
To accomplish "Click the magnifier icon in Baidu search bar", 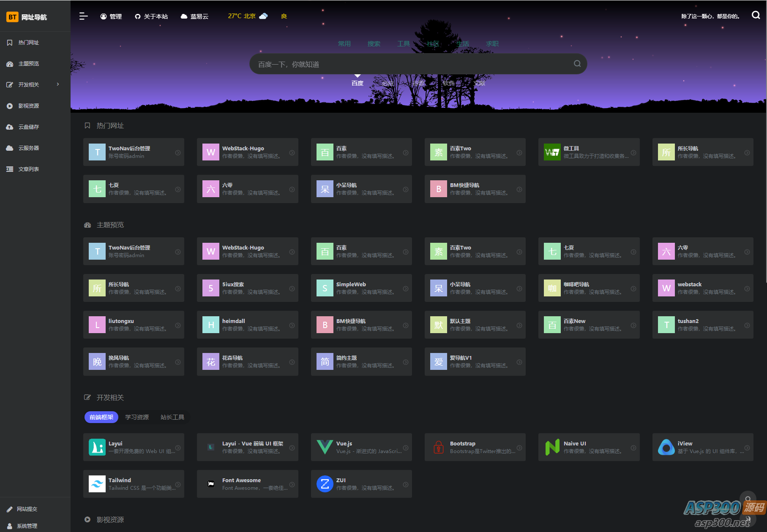I will point(577,64).
